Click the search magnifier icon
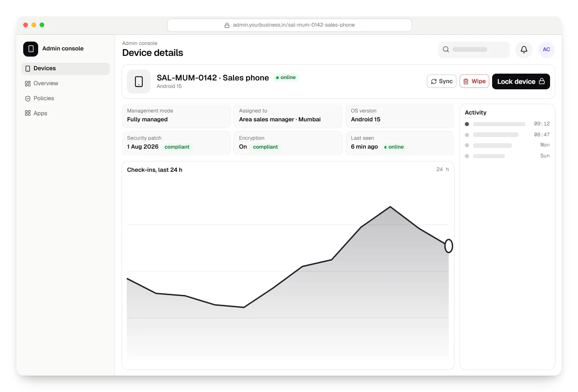 (x=446, y=49)
